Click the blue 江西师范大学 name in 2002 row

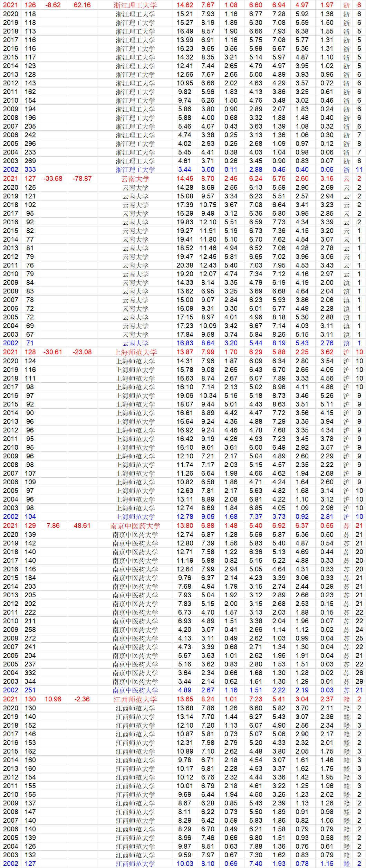pos(135,864)
